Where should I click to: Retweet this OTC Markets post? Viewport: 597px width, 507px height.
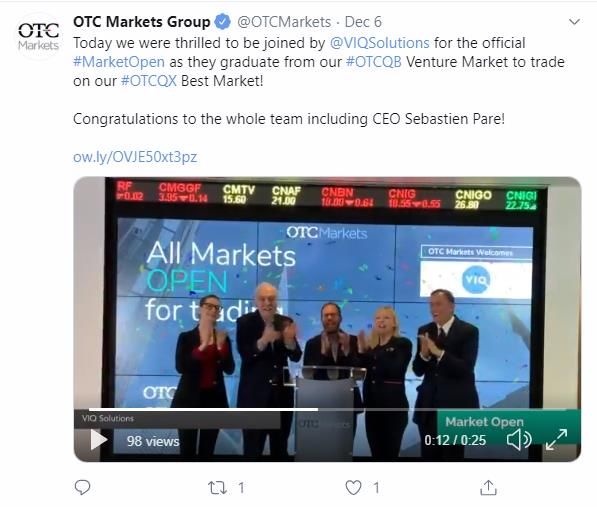tap(217, 488)
